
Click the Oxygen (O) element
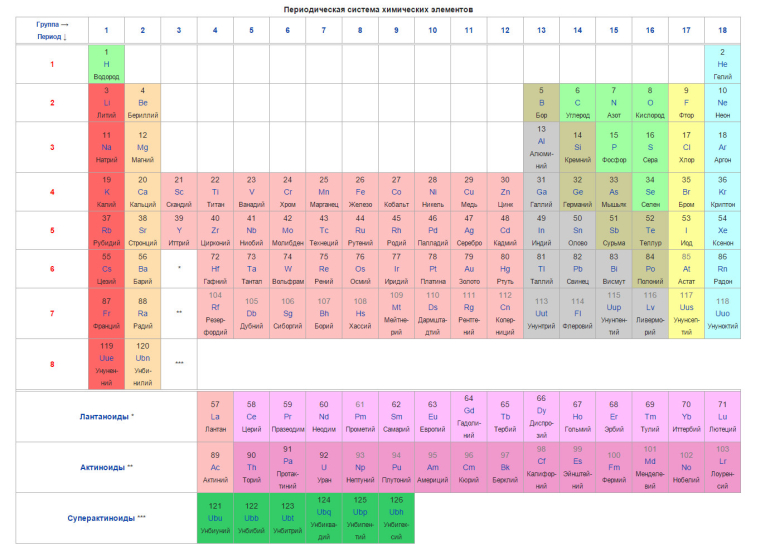click(650, 103)
